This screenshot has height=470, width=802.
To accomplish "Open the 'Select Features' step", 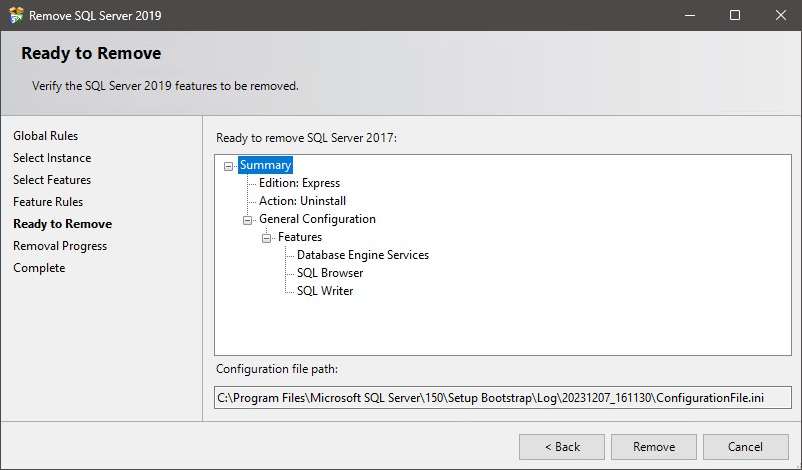I will [x=52, y=180].
